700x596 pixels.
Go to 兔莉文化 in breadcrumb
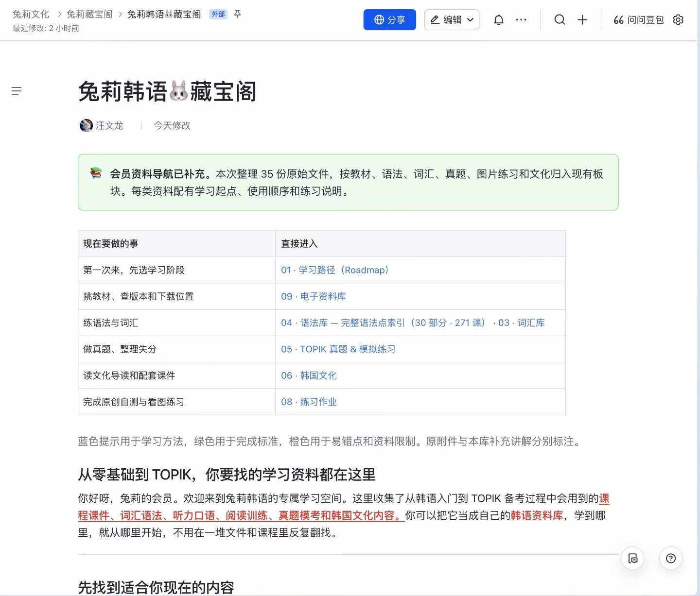[x=31, y=14]
